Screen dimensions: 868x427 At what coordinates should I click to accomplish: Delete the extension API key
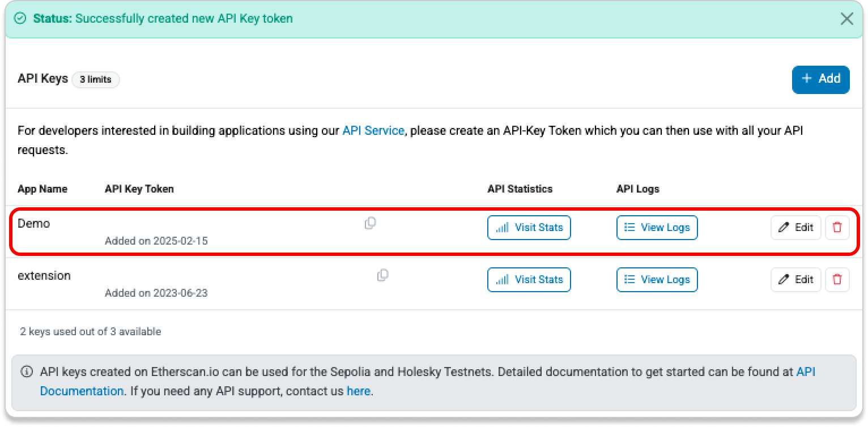point(837,280)
